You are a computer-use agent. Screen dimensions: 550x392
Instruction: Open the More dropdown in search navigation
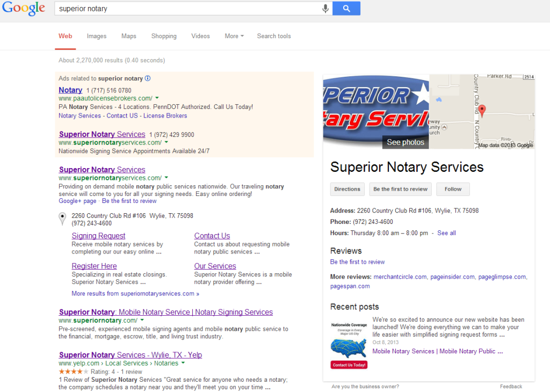[234, 36]
